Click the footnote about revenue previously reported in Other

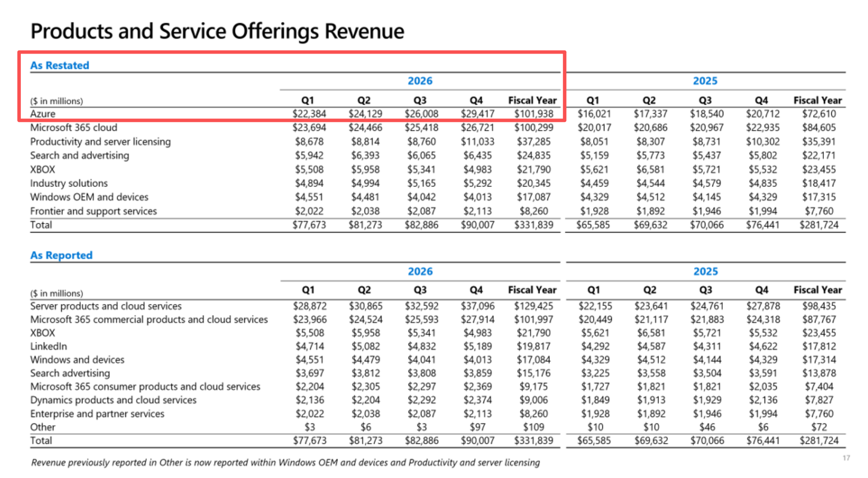285,463
